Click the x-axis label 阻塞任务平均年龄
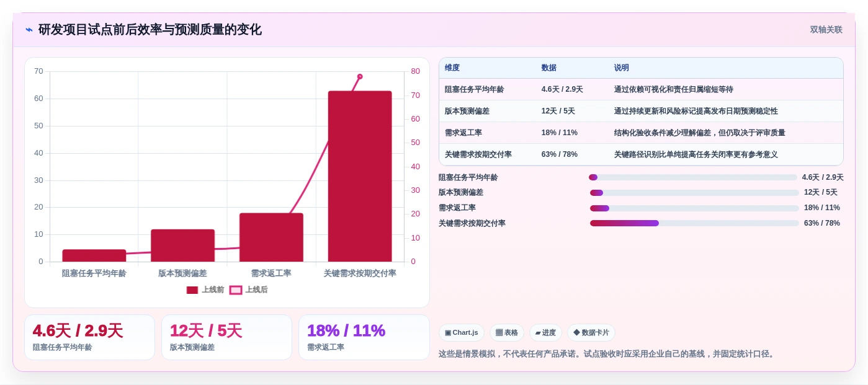This screenshot has width=868, height=385. tap(94, 273)
